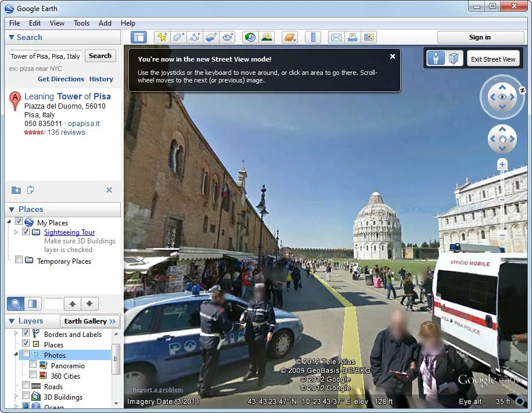Collapse the Places panel
This screenshot has width=532, height=413.
click(x=12, y=209)
